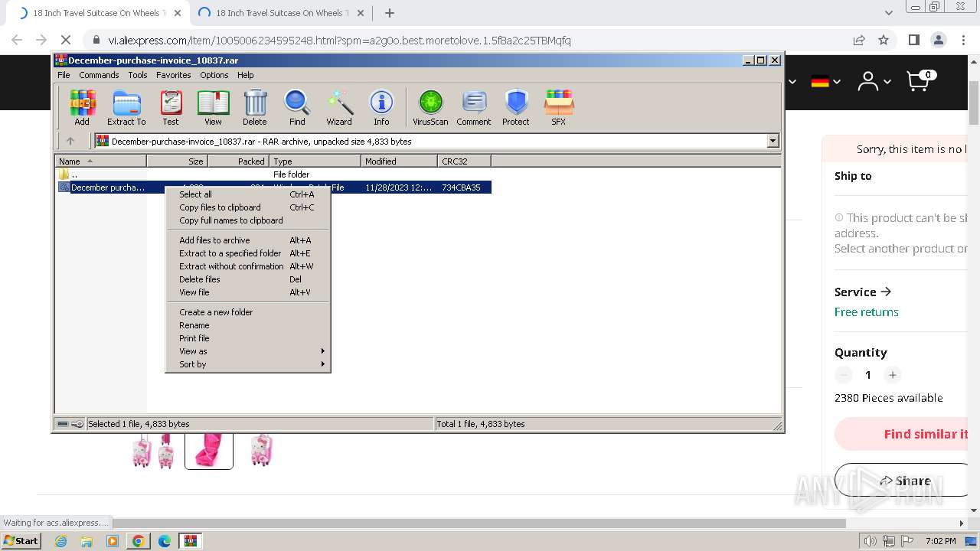Screen dimensions: 980x551
Task: Open Internet Explorer from the taskbar
Action: click(60, 541)
